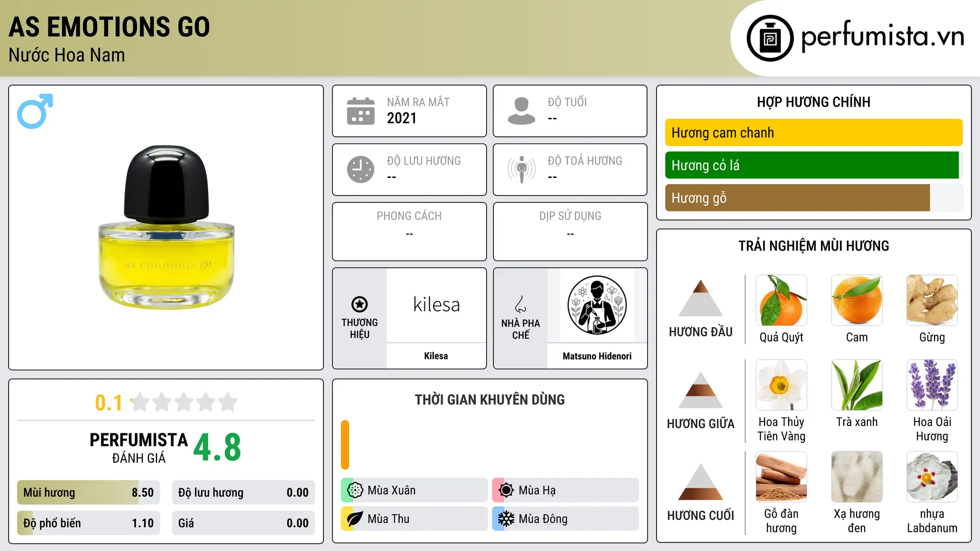The height and width of the screenshot is (551, 980).
Task: Open the Matsuno Hidenori perfumer name link
Action: pos(597,356)
